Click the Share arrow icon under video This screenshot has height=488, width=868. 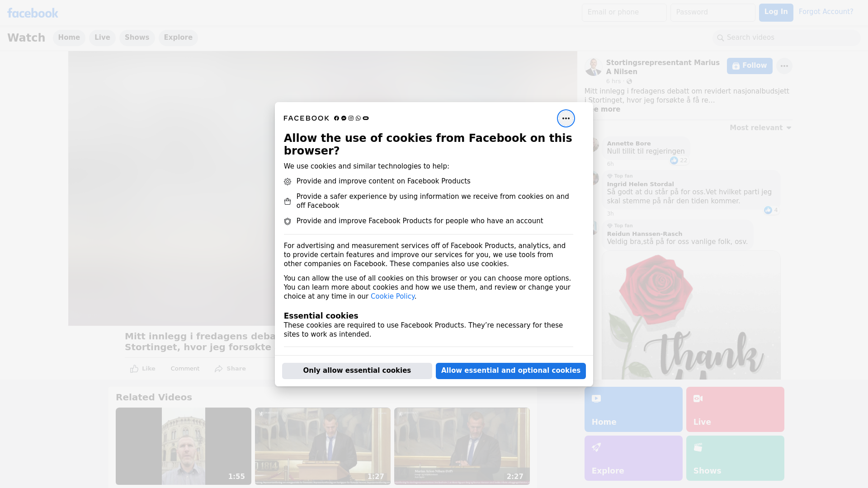(x=219, y=369)
